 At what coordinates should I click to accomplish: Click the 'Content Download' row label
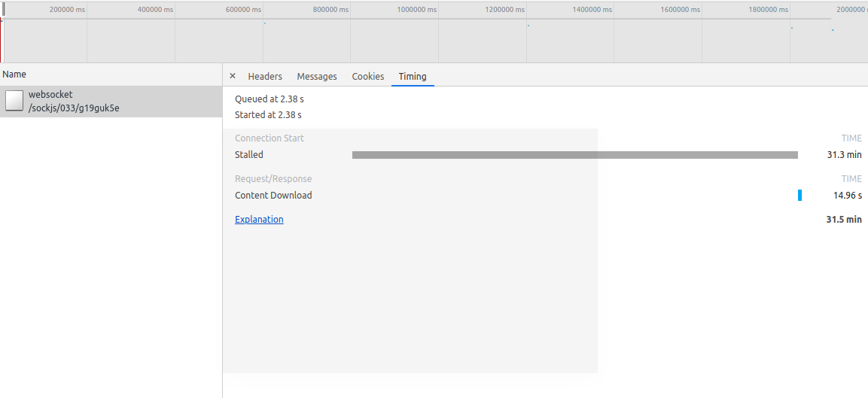coord(273,195)
